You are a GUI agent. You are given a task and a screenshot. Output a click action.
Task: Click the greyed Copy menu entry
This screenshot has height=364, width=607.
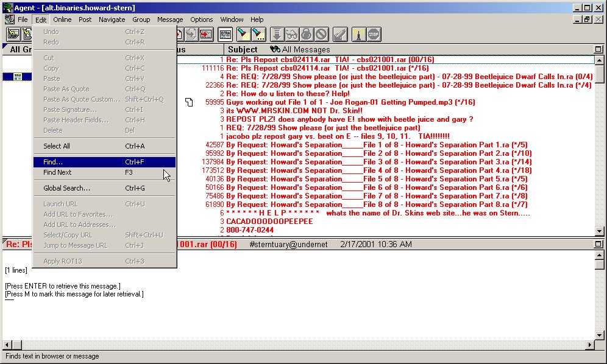104,68
